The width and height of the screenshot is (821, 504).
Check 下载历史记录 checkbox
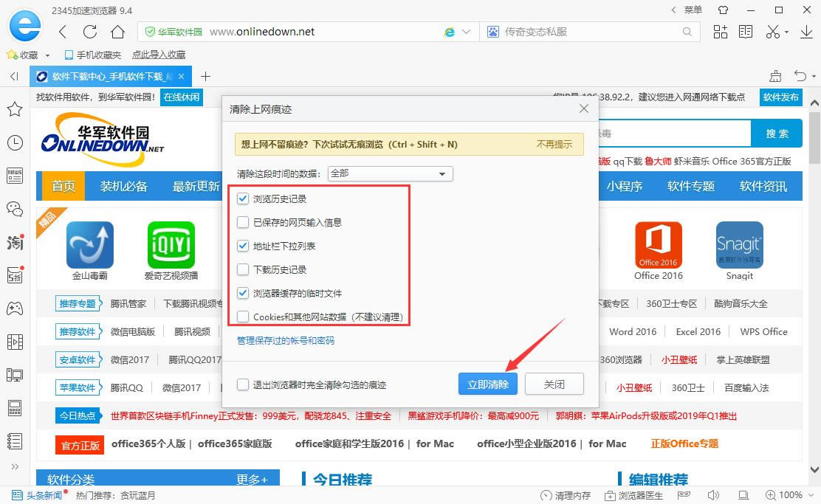click(242, 269)
